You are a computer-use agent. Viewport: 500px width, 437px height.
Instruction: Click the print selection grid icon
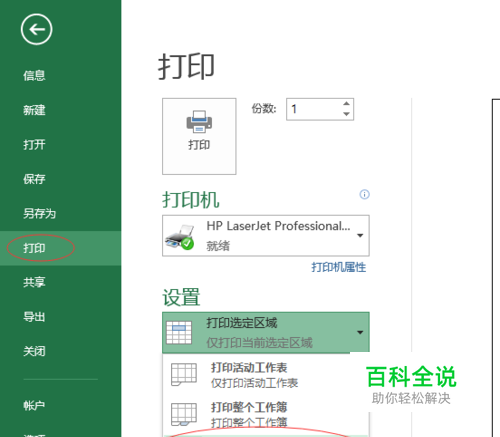pyautogui.click(x=179, y=332)
